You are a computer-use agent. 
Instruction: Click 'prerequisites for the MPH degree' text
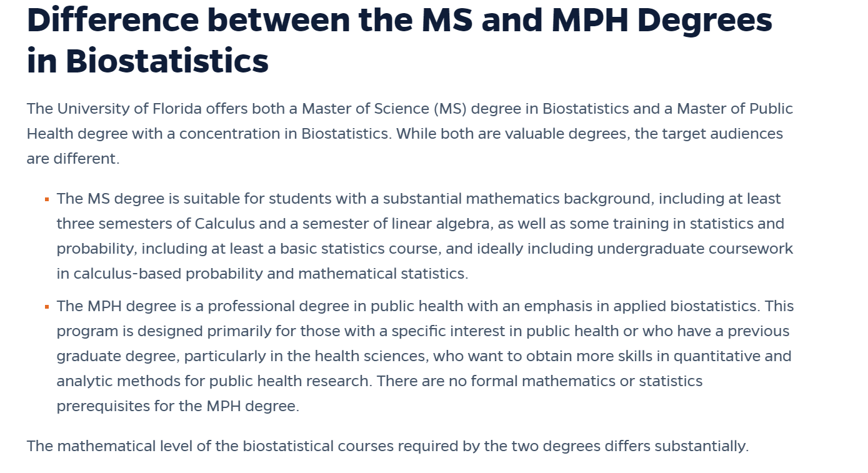click(177, 406)
